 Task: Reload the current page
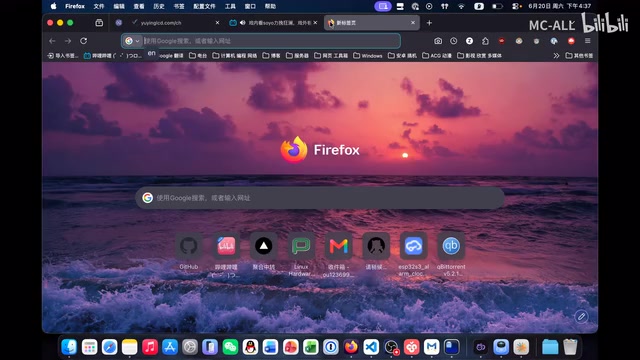tap(84, 41)
